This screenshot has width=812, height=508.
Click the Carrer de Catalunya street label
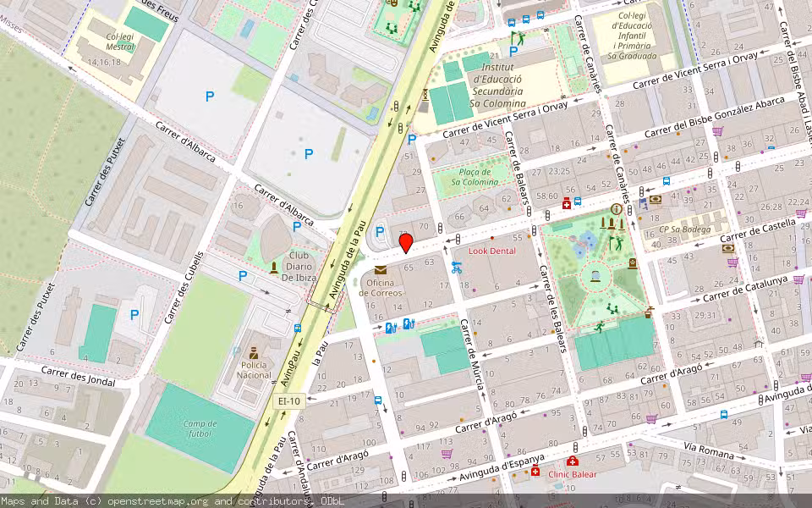pos(745,290)
